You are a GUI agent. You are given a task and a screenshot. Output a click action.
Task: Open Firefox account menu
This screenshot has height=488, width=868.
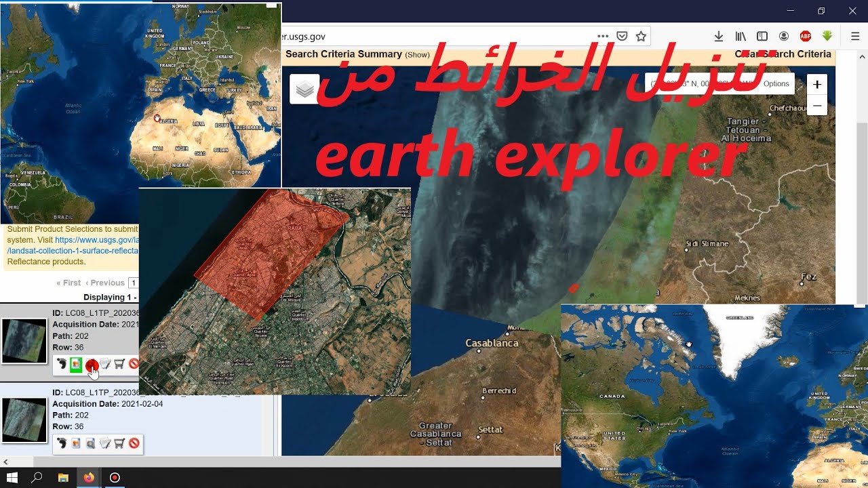click(784, 36)
